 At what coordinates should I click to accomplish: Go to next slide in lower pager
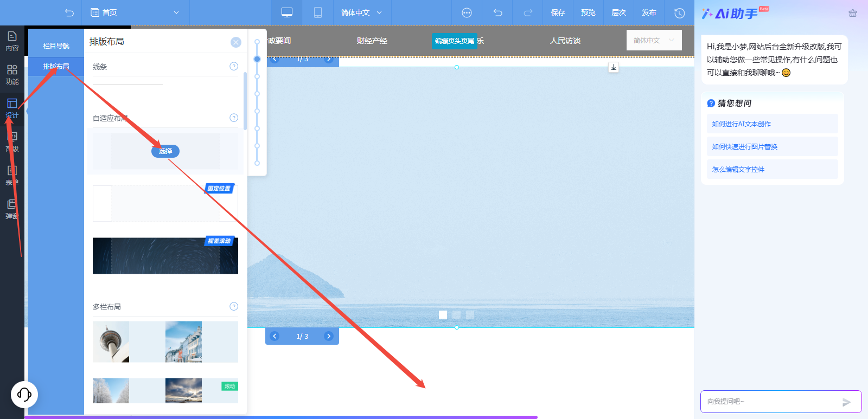tap(328, 336)
